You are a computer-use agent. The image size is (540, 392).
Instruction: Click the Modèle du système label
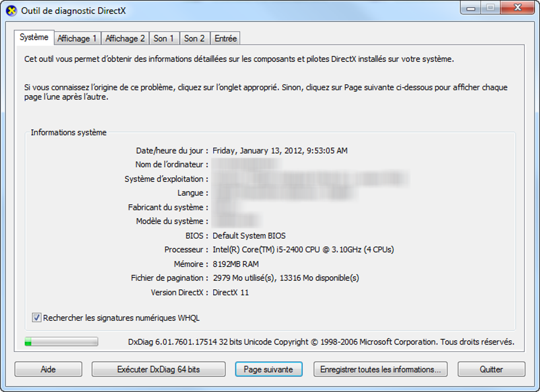pyautogui.click(x=172, y=221)
